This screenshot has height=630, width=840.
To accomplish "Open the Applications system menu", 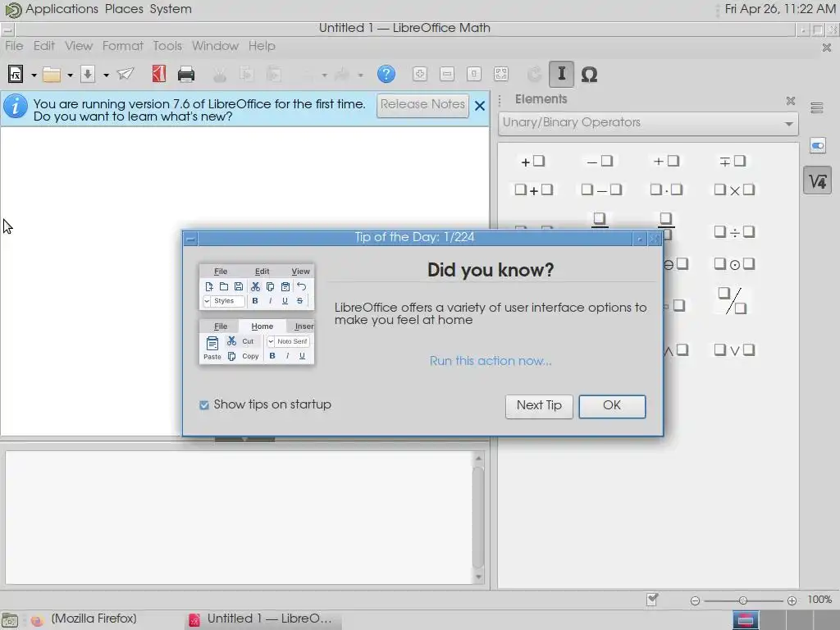I will 62,9.
